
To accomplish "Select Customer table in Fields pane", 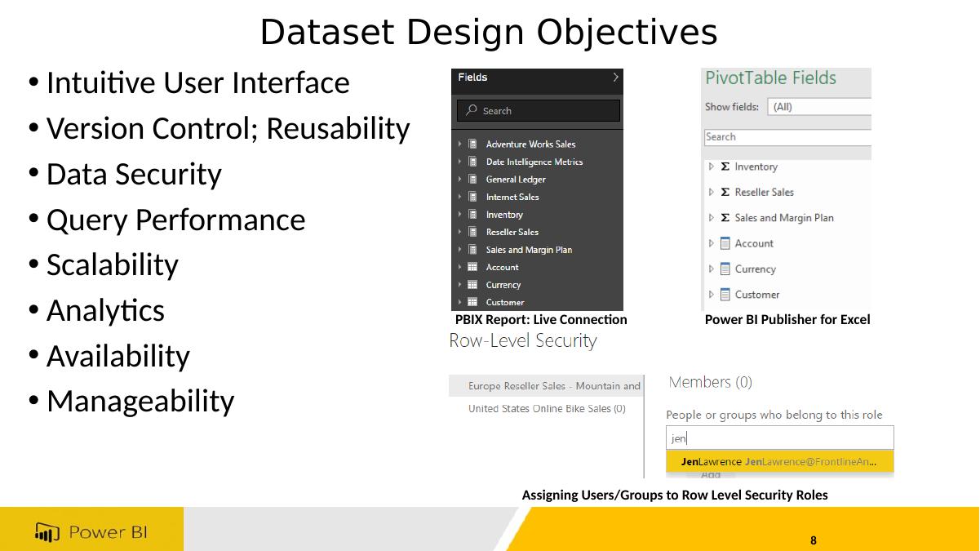I will tap(505, 302).
